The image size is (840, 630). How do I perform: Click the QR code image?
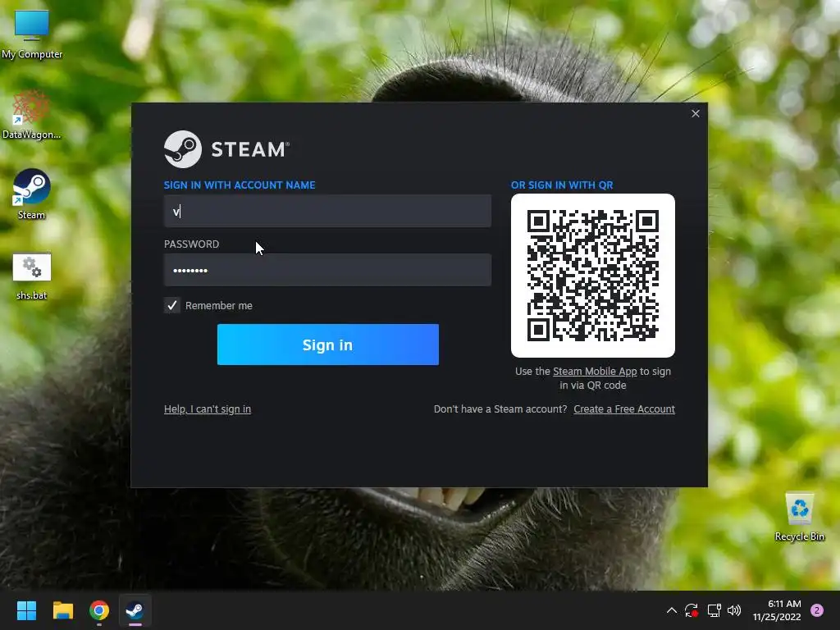coord(593,276)
